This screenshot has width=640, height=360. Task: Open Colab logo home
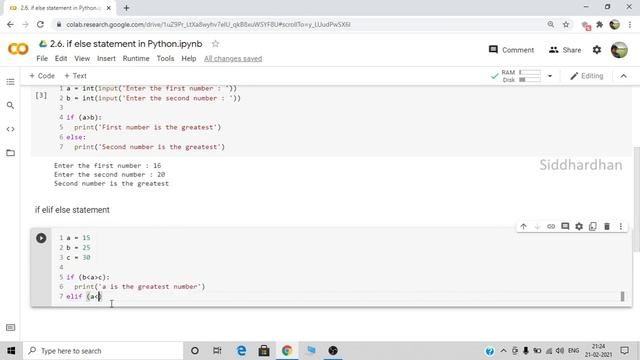point(18,49)
